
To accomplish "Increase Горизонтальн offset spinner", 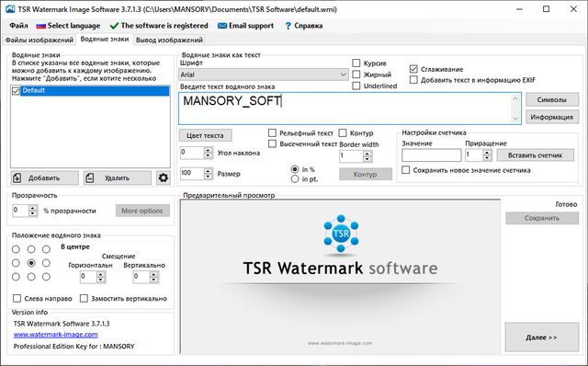I will (100, 275).
